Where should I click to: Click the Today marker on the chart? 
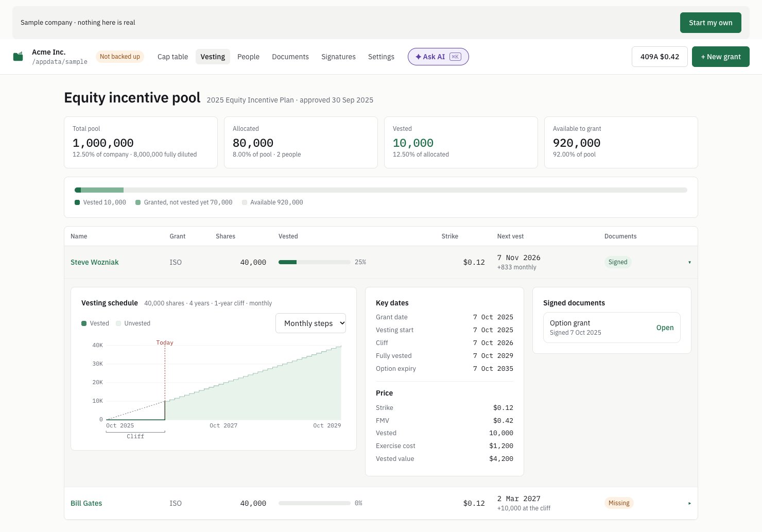pyautogui.click(x=165, y=342)
